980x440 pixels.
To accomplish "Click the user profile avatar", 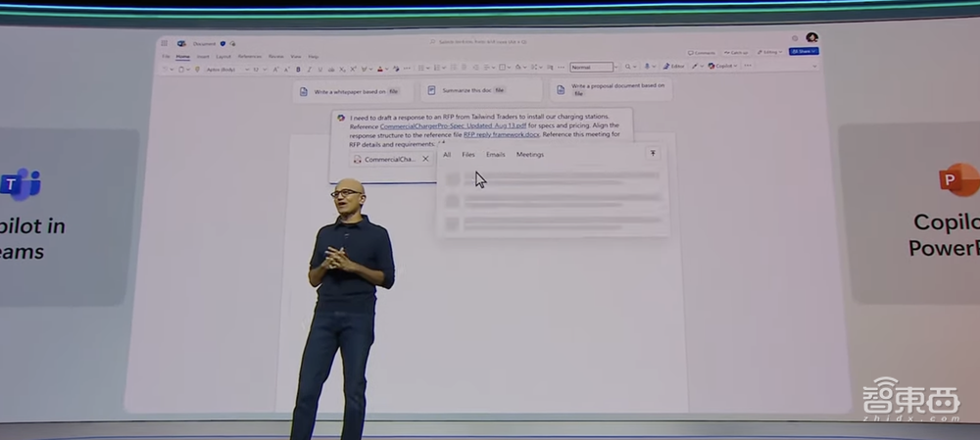I will coord(811,38).
